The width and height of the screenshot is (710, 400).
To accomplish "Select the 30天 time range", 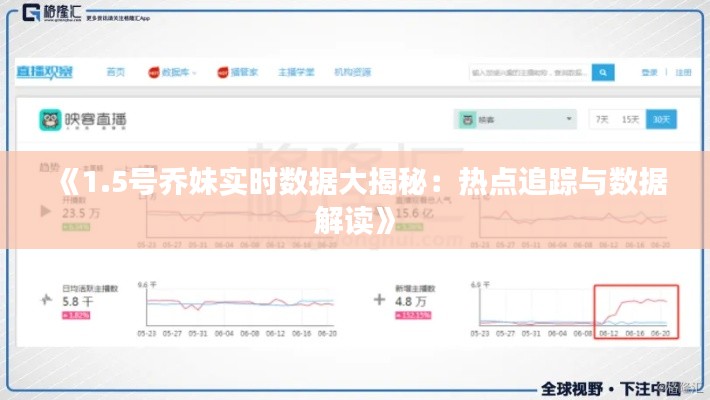I will 661,120.
